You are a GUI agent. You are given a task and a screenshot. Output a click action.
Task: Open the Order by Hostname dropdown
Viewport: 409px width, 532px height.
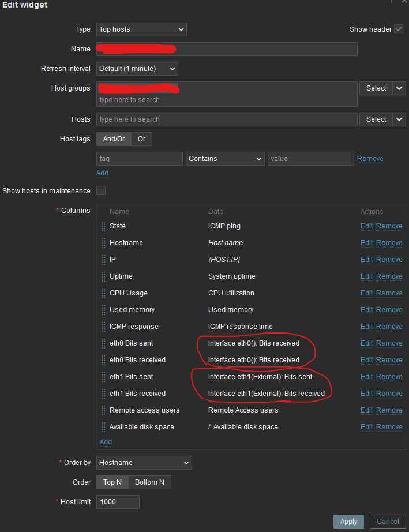tap(144, 463)
